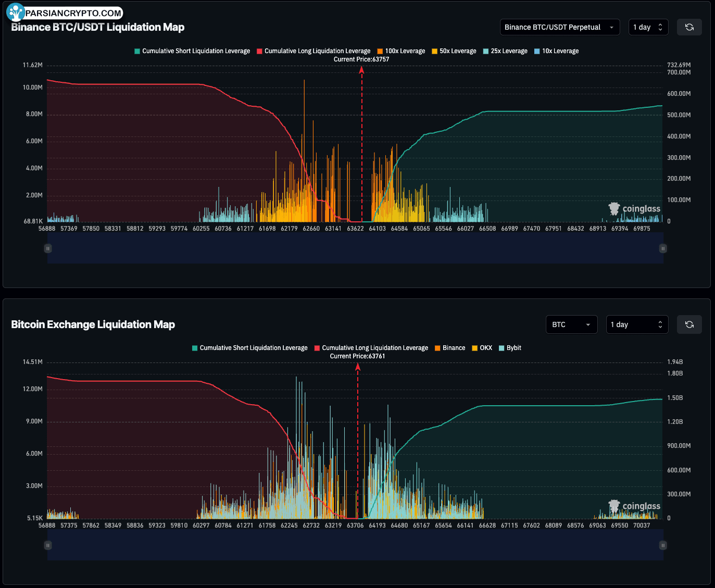
Task: Refresh the Binance BTC/USDT Liquidation Map
Action: point(689,27)
